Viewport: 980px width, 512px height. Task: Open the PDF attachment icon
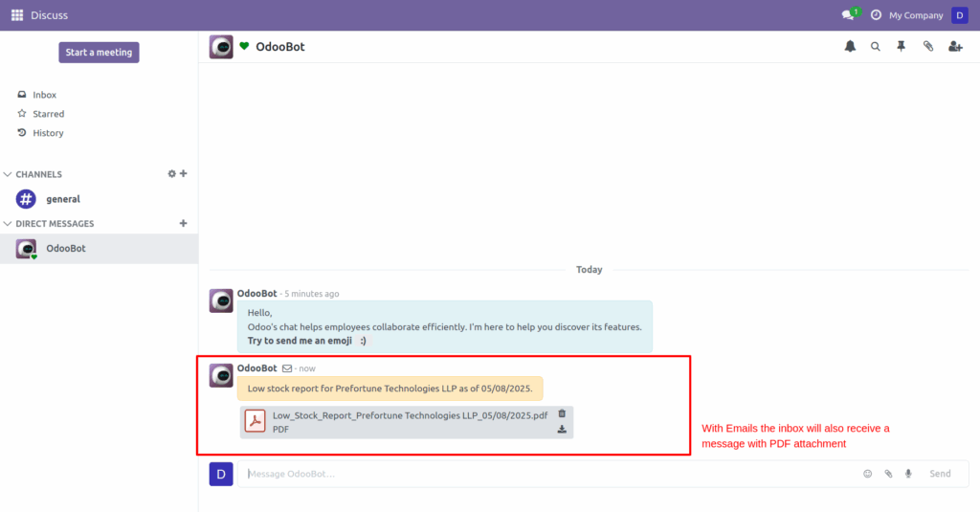(255, 421)
